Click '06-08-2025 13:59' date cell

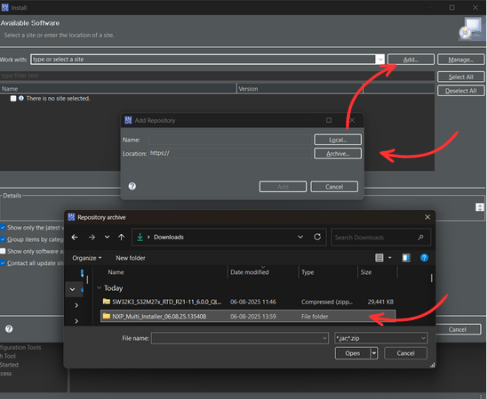coord(253,316)
